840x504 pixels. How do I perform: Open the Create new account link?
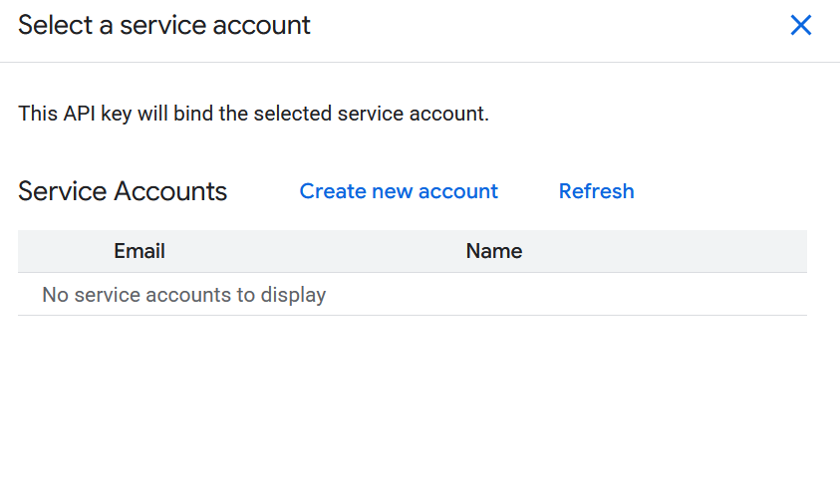coord(399,191)
